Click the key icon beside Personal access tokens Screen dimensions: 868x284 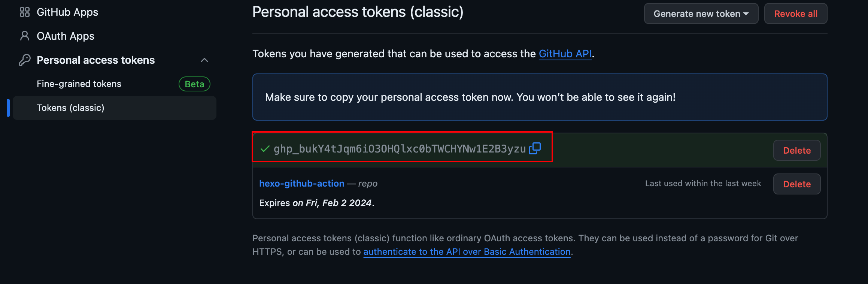(25, 60)
